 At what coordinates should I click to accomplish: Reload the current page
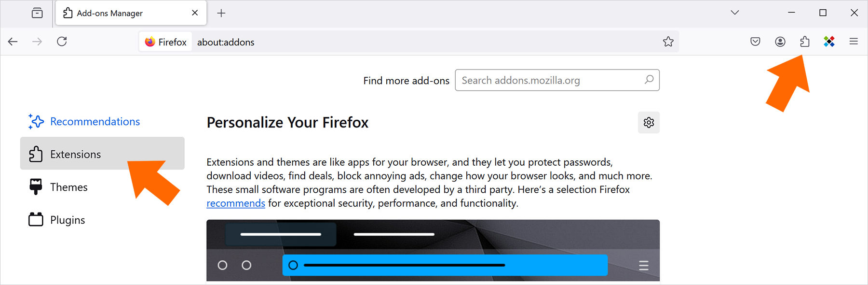(62, 42)
